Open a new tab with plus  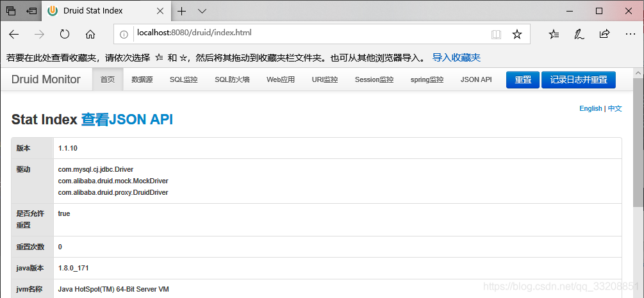click(181, 11)
